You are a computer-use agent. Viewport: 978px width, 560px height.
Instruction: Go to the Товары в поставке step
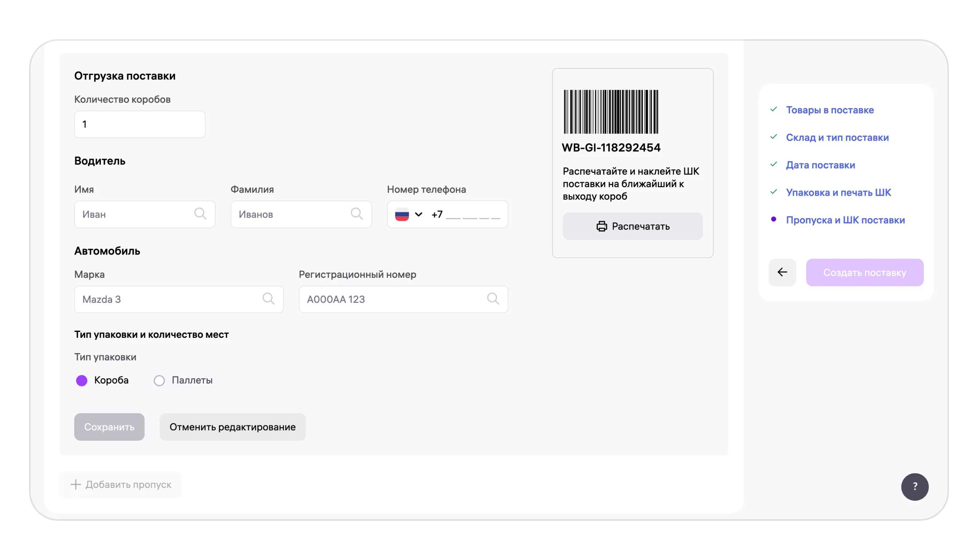pos(830,110)
